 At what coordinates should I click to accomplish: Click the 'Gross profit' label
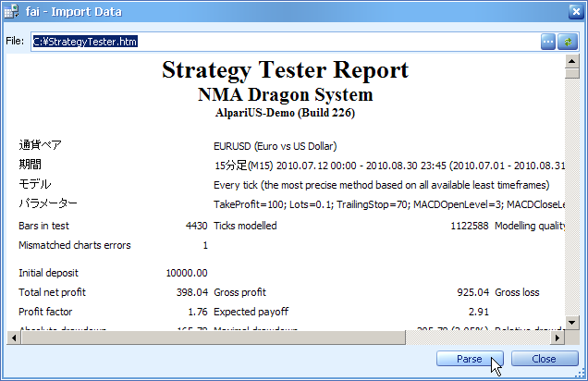239,292
